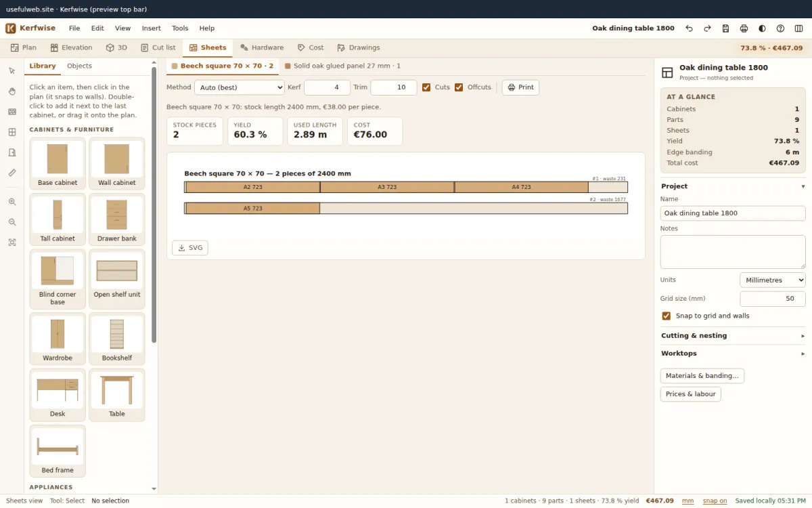Switch to the Cut list tab

point(158,48)
